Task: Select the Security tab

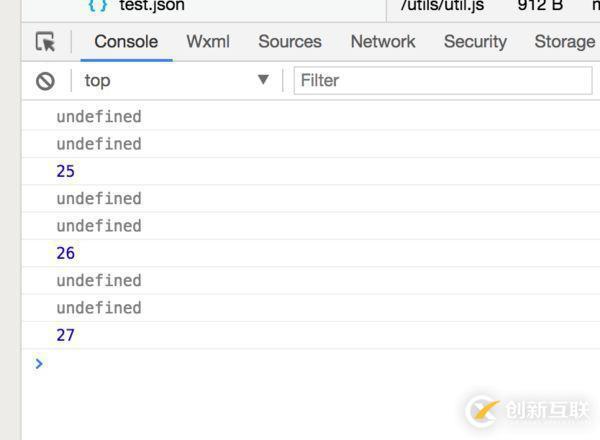Action: pyautogui.click(x=475, y=42)
